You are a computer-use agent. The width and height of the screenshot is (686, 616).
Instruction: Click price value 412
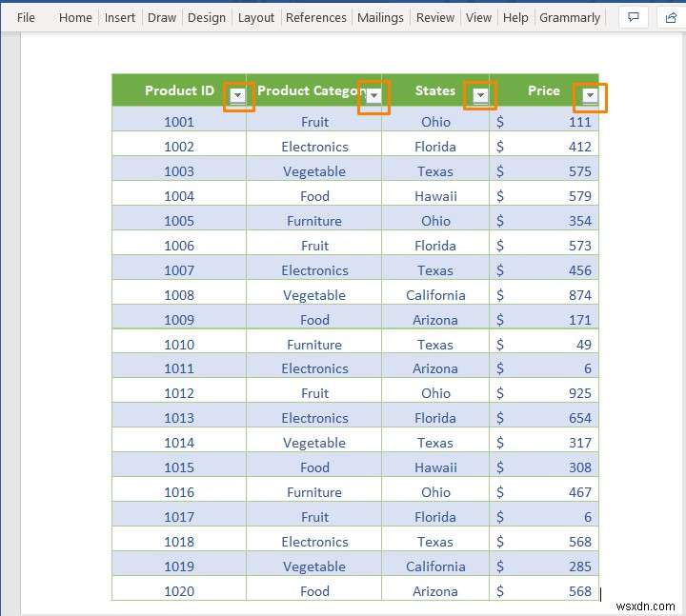(580, 147)
